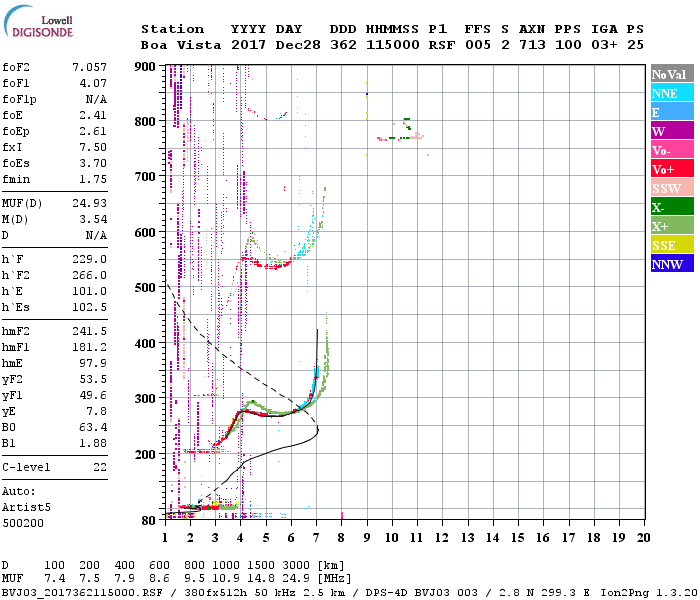Click the h`F value 229.0
Screen dimensions: 700x600
point(89,259)
